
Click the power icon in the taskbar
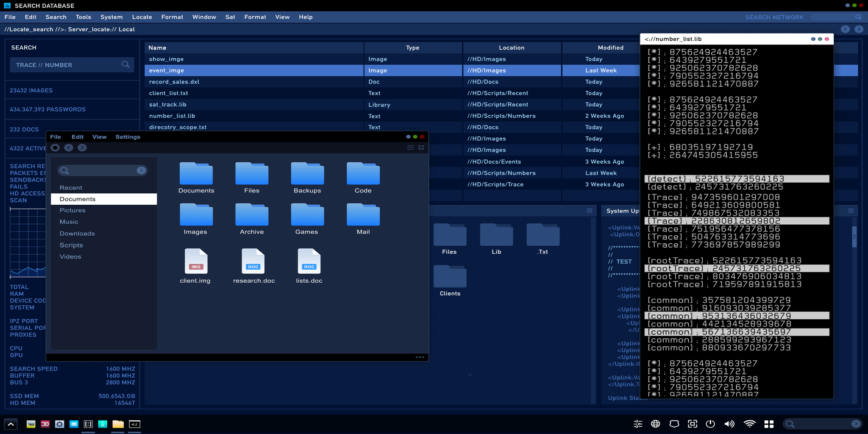click(710, 424)
